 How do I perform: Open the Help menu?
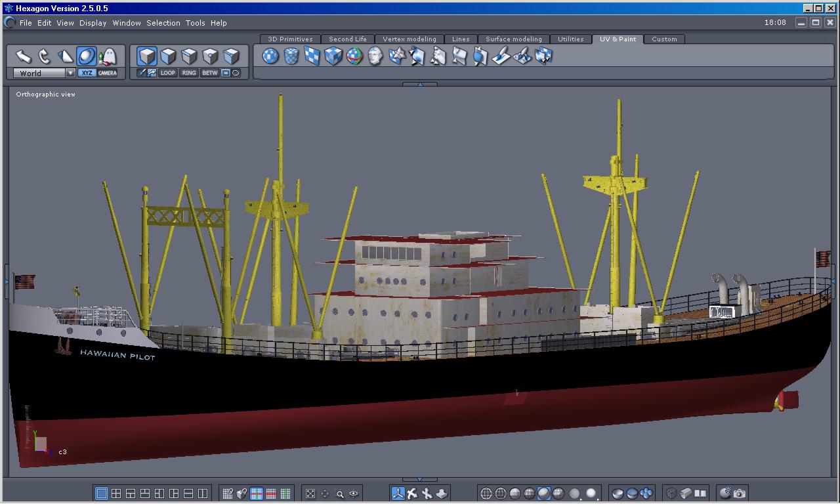[219, 23]
